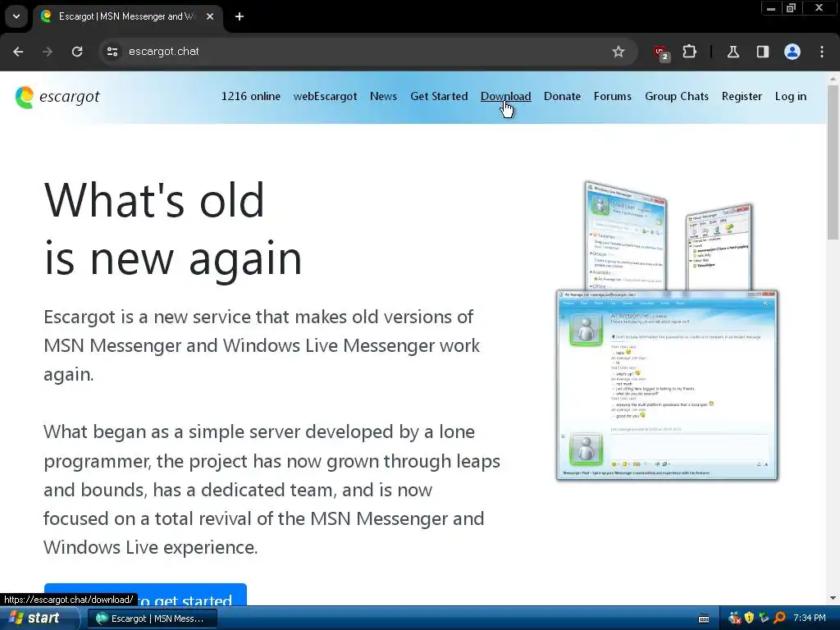
Task: Click the yellow security shield tray icon
Action: coord(749,619)
